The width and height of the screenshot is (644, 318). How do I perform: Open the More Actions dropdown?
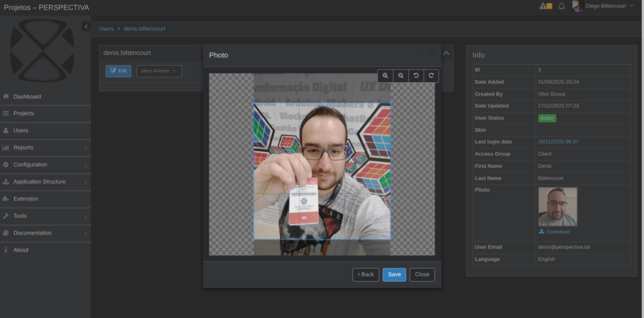pos(159,71)
